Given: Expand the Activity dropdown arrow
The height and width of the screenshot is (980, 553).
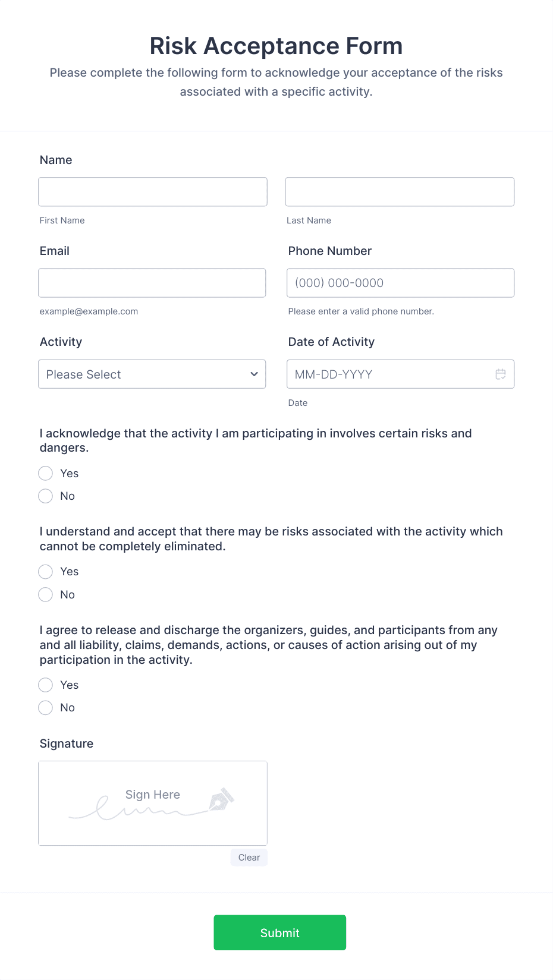Looking at the screenshot, I should point(254,374).
